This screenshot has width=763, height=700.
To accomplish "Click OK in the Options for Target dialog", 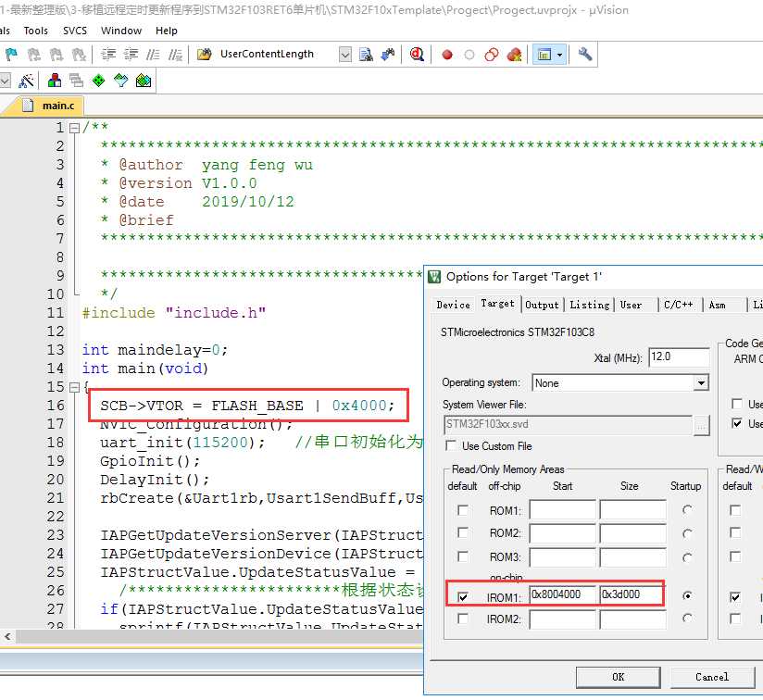I will coord(618,677).
